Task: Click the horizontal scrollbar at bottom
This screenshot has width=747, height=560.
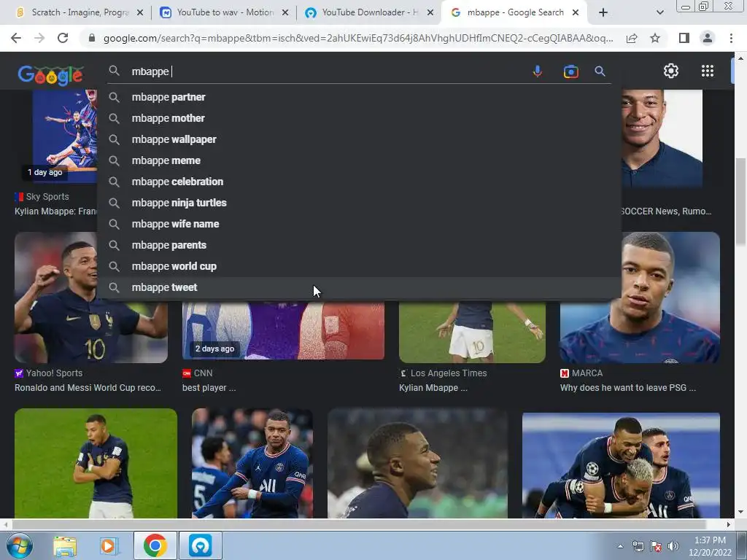Action: (x=358, y=524)
